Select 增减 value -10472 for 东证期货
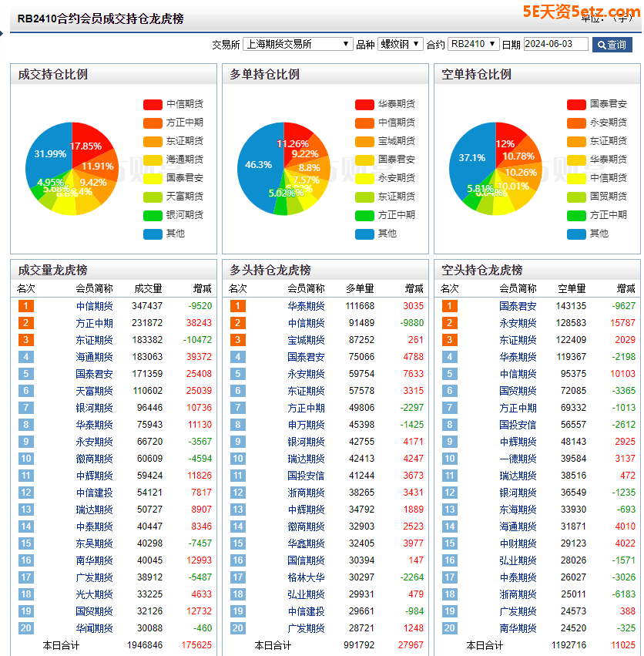The width and height of the screenshot is (644, 656). click(197, 340)
